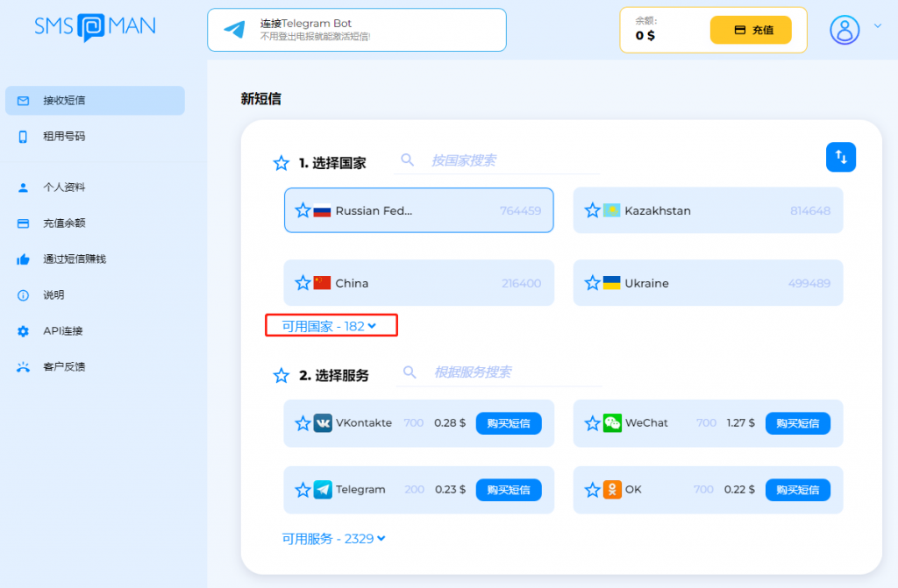Click the VKontakte logo icon
The image size is (898, 588).
[x=323, y=423]
